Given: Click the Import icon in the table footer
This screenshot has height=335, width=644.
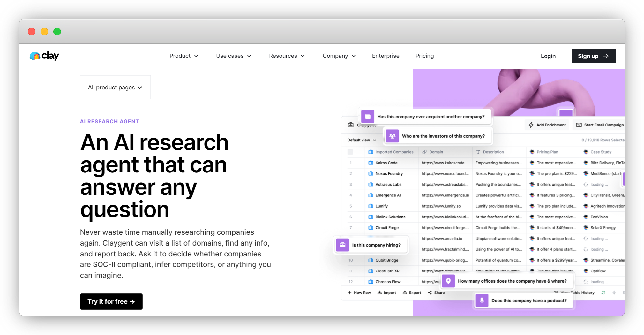Looking at the screenshot, I should tap(380, 293).
